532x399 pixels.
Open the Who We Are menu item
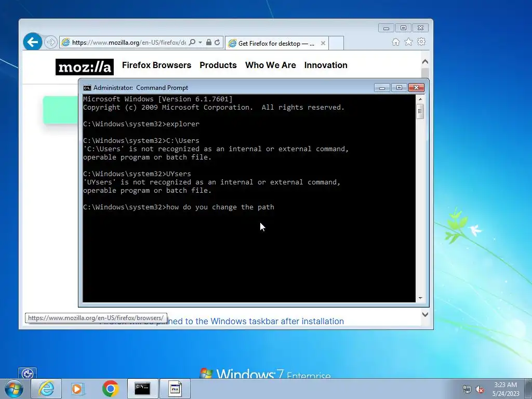(x=270, y=65)
